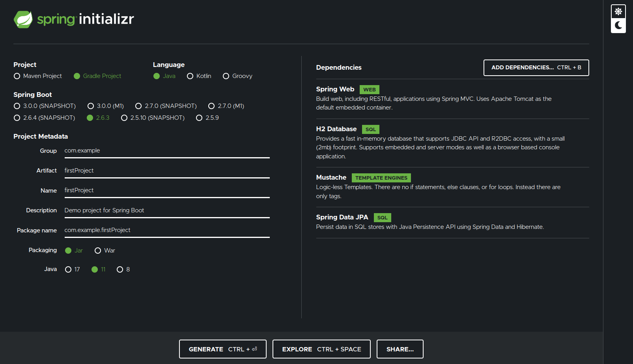
Task: Select Jar packaging option
Action: (x=74, y=251)
